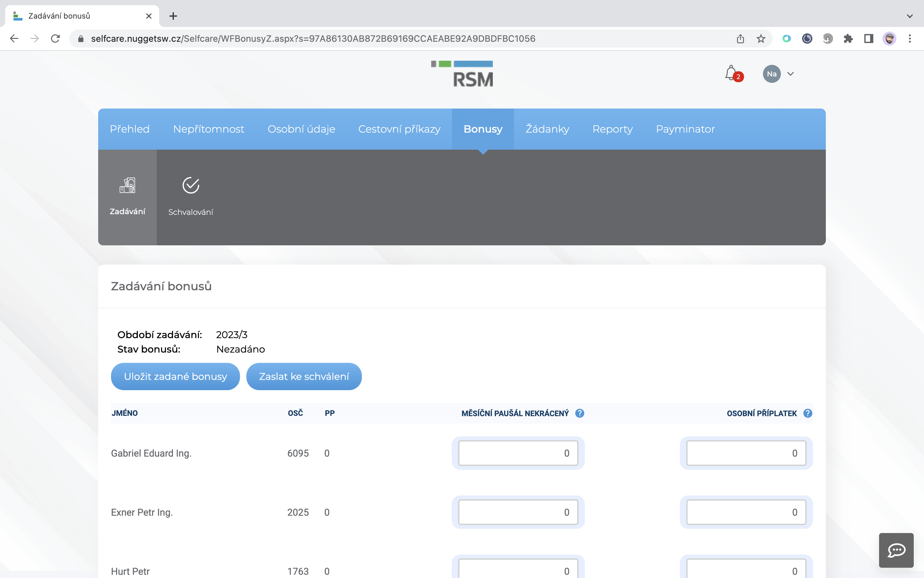Open the Přehled menu

pos(130,129)
